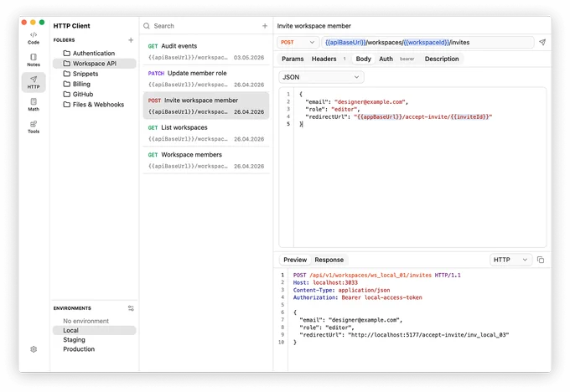Select the Workspace API folder
Image resolution: width=570 pixels, height=392 pixels.
(95, 64)
